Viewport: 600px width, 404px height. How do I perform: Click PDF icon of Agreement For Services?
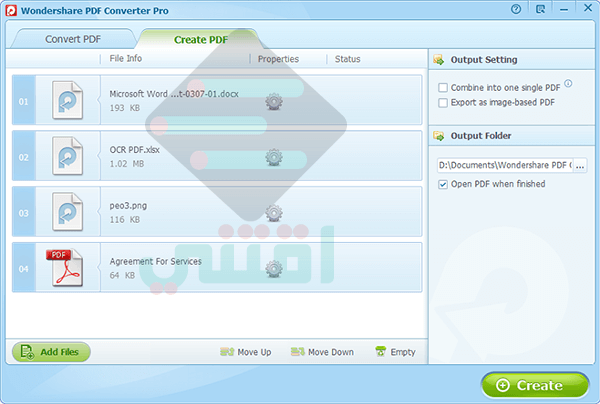pyautogui.click(x=65, y=267)
